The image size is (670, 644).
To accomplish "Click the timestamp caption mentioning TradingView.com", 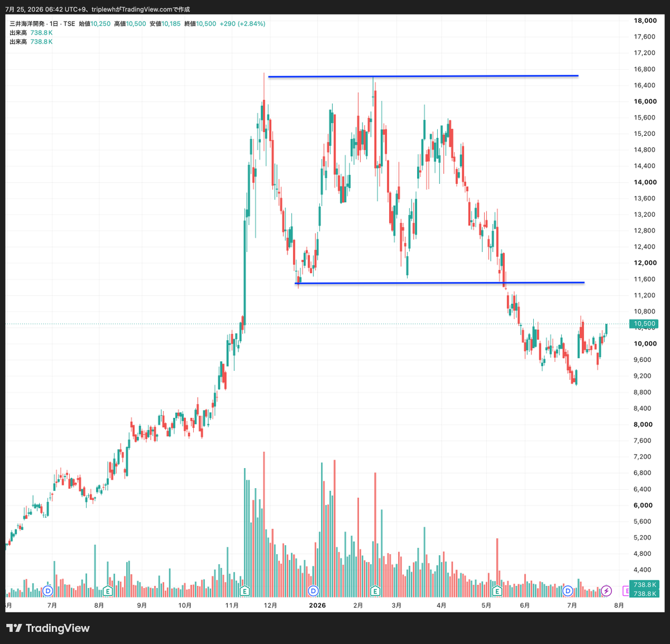I will [97, 9].
